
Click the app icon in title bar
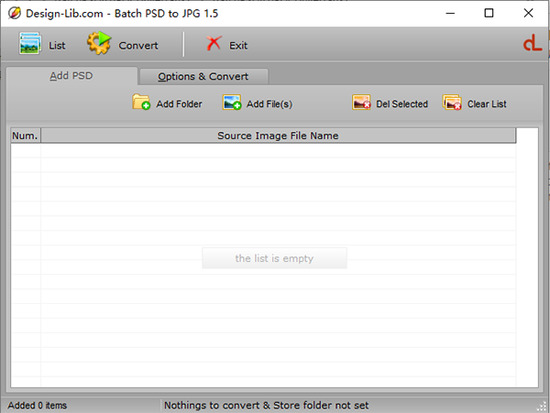point(14,13)
